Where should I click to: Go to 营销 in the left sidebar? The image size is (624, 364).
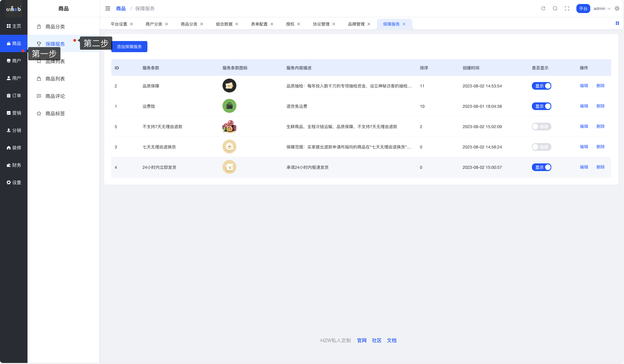point(14,113)
